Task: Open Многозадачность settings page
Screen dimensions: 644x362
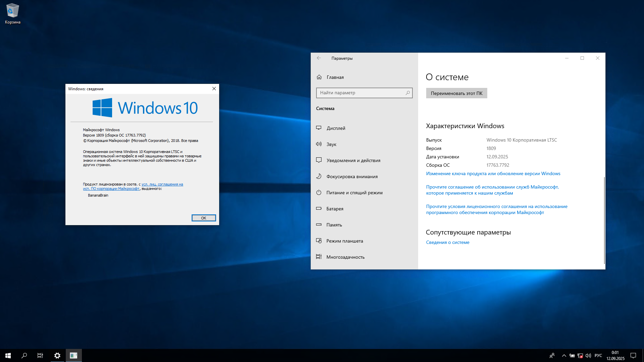Action: click(364, 257)
